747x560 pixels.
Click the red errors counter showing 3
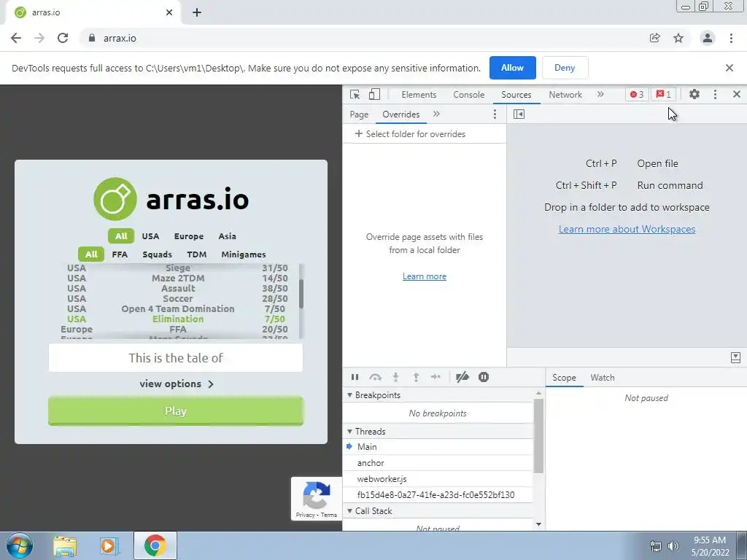tap(637, 94)
